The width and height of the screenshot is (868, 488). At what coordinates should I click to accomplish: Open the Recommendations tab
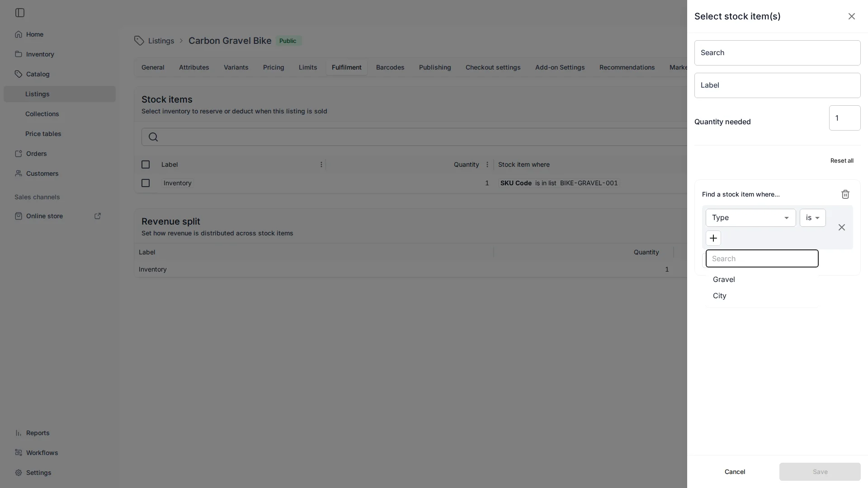click(x=627, y=67)
